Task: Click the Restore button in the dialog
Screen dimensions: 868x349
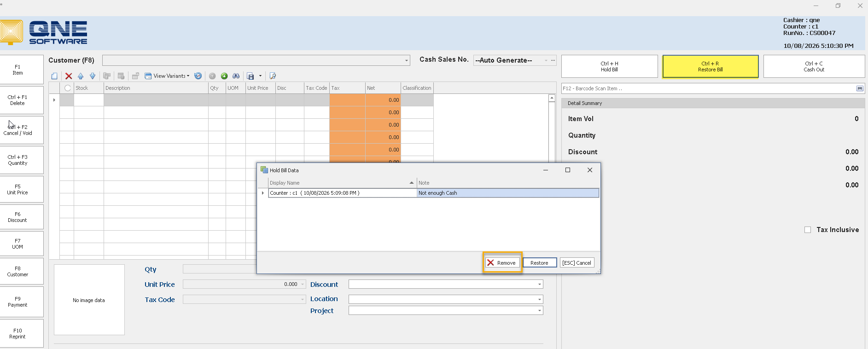Action: click(x=540, y=263)
